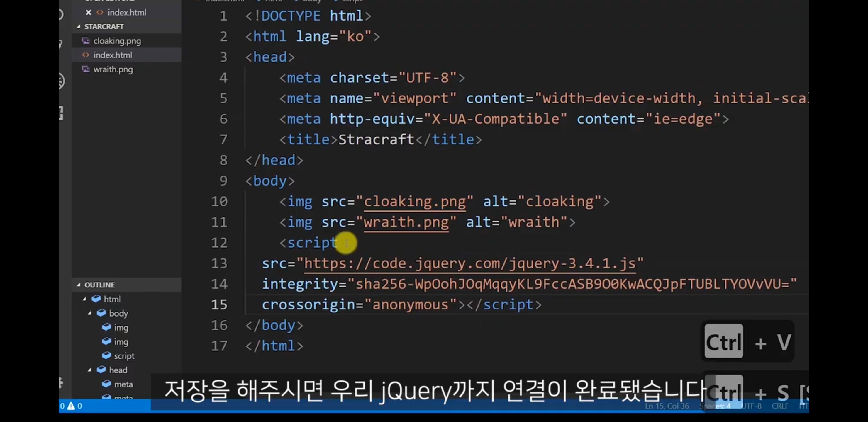
Task: Follow the wraith.png link on line 11
Action: [406, 222]
